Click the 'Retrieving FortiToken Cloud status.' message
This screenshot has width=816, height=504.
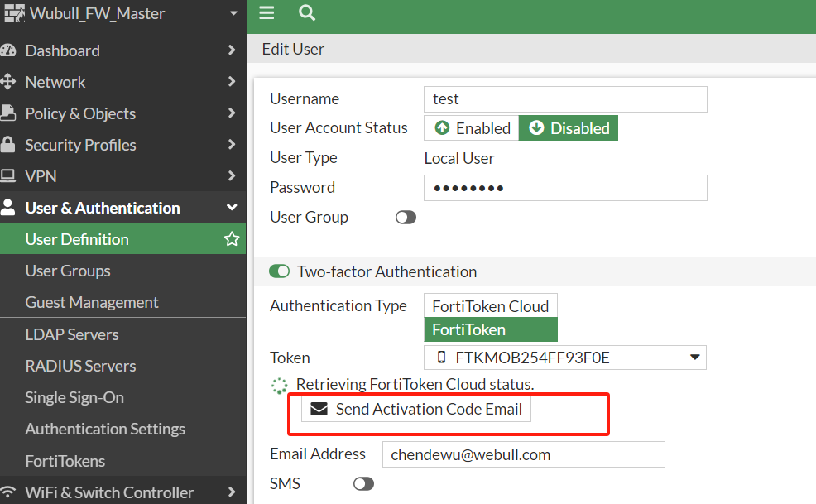click(x=415, y=384)
